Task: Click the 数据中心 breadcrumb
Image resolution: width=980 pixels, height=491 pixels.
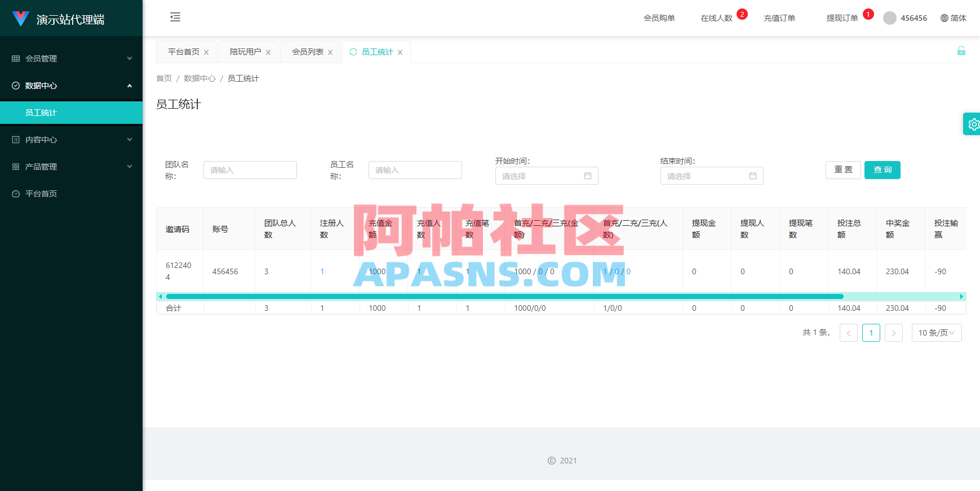Action: click(x=199, y=78)
